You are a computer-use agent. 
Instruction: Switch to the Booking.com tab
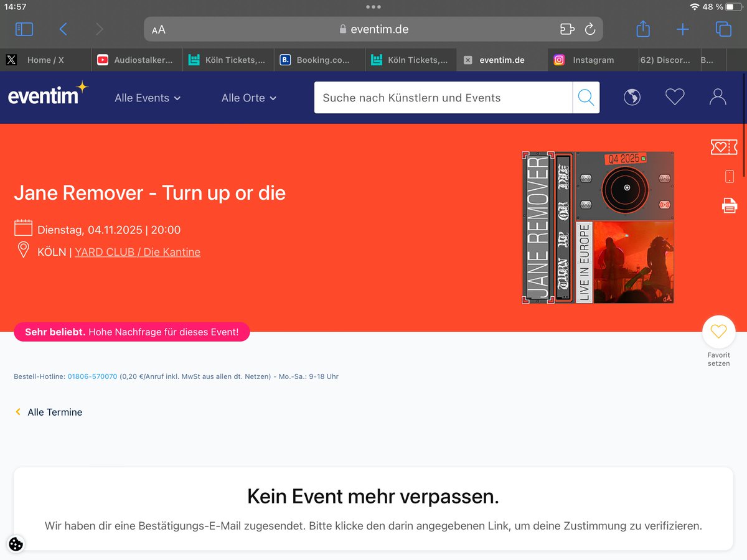point(319,60)
